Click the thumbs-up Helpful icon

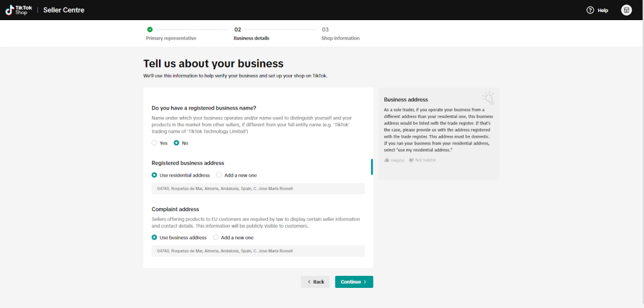tap(387, 160)
